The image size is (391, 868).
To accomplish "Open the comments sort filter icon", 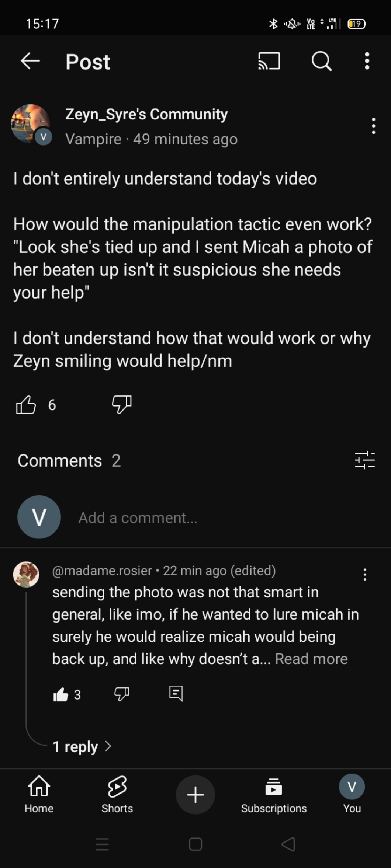I will coord(364,460).
